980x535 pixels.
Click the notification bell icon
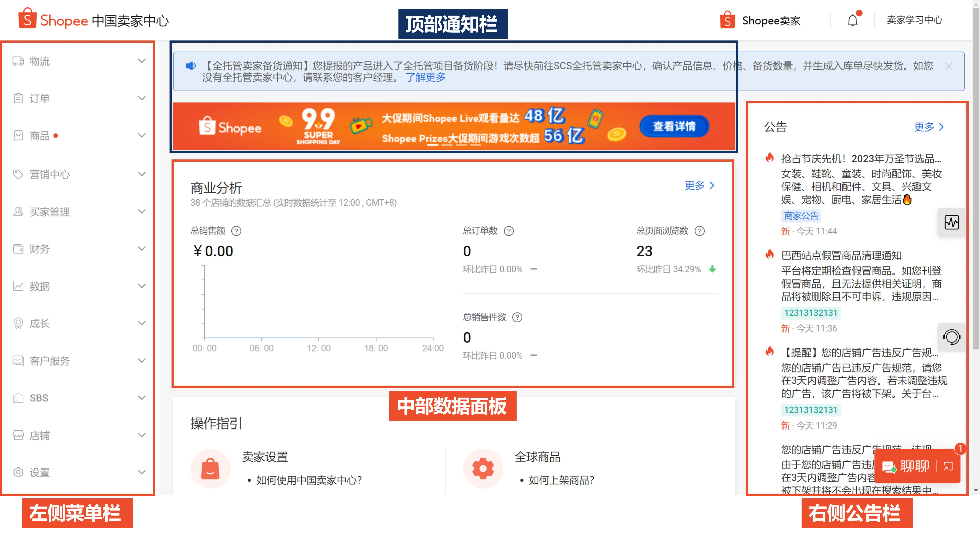pos(852,20)
